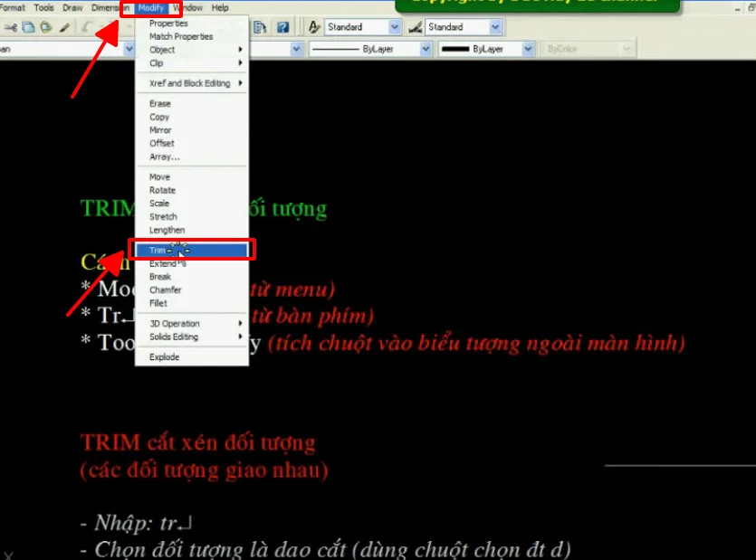The image size is (756, 560).
Task: Open the Draw menu
Action: pyautogui.click(x=72, y=8)
